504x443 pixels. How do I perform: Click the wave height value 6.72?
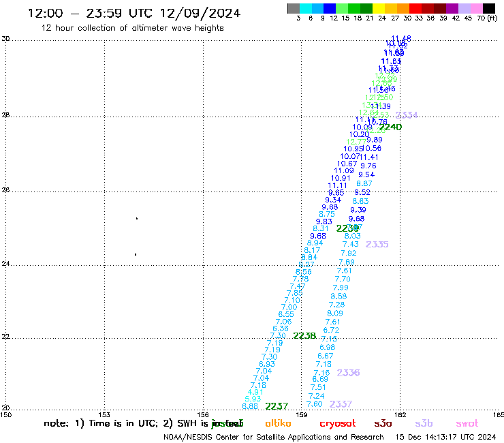click(x=331, y=330)
